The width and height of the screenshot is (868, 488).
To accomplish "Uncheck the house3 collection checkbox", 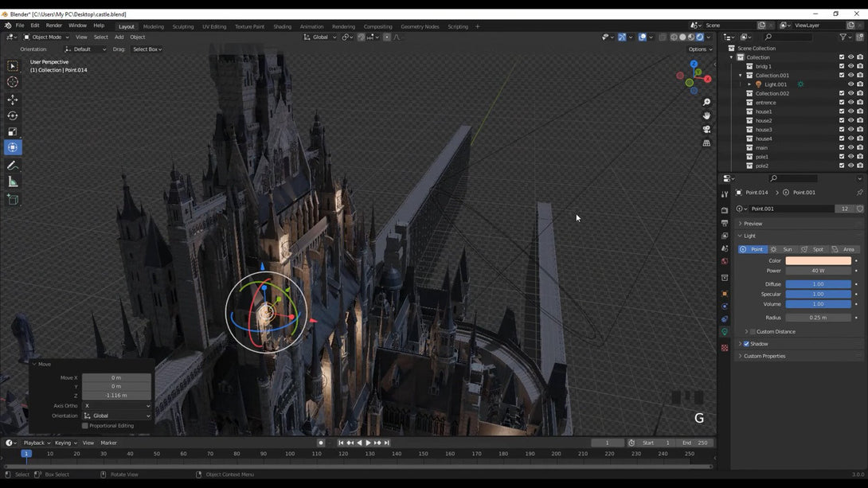I will [x=842, y=130].
